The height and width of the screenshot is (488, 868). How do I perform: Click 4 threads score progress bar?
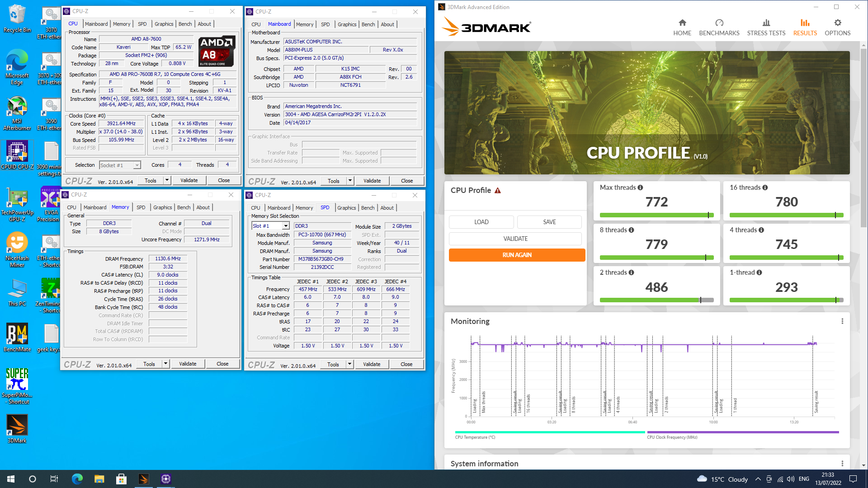tap(787, 258)
